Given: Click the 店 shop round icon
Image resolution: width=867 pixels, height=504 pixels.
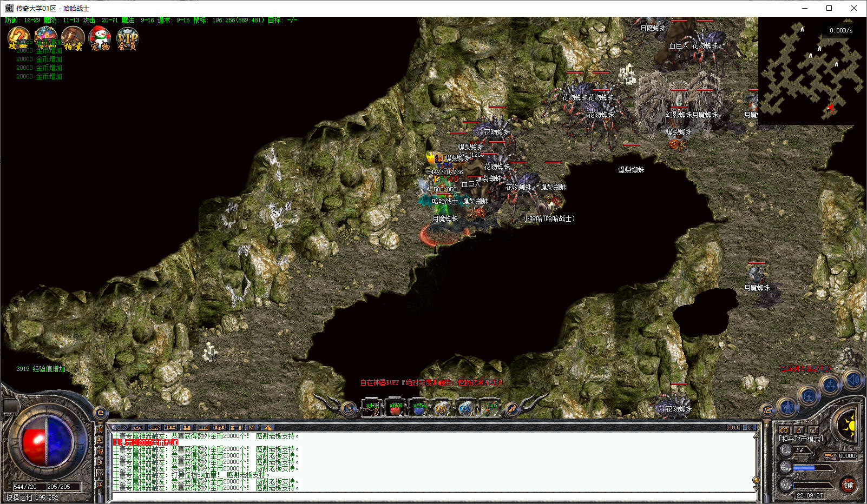Looking at the screenshot, I should pyautogui.click(x=767, y=410).
